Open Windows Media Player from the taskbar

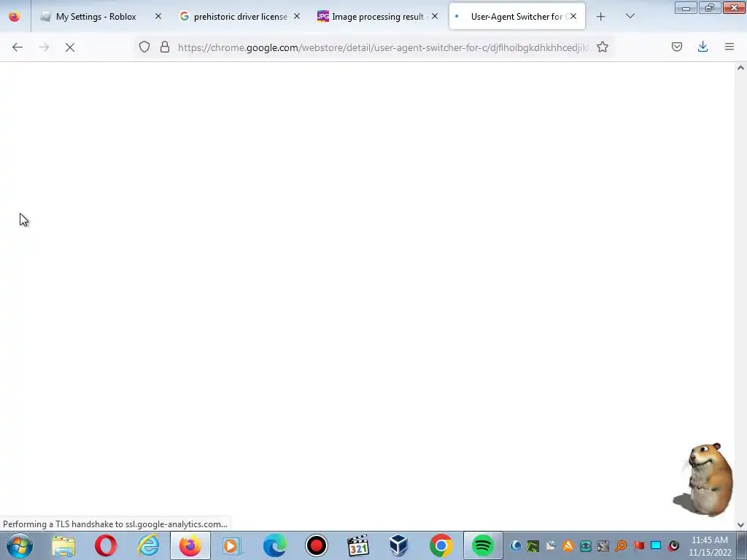pos(231,545)
